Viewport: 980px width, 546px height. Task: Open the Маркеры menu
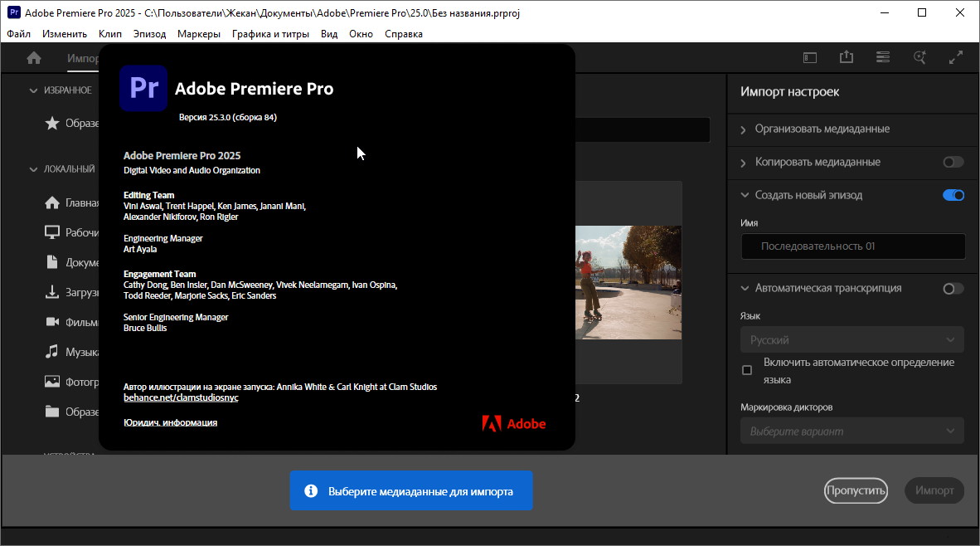tap(199, 34)
